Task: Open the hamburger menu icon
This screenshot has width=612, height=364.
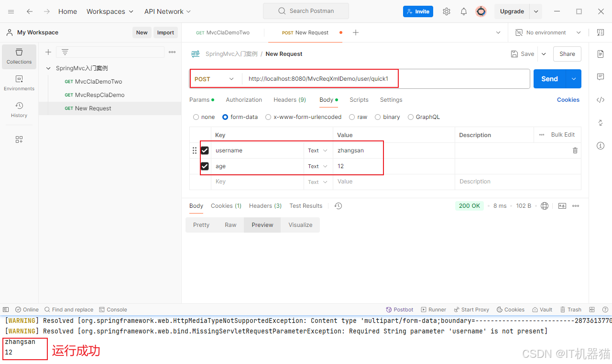Action: (x=11, y=11)
